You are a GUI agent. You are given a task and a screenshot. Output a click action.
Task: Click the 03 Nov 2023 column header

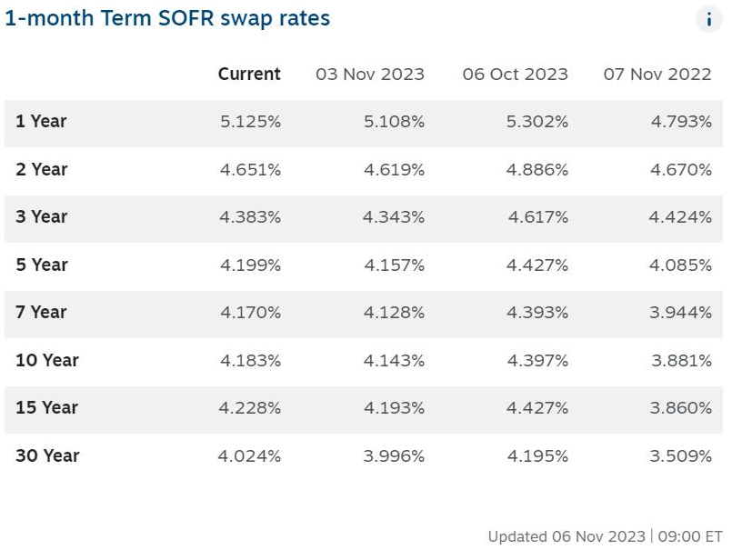[370, 75]
